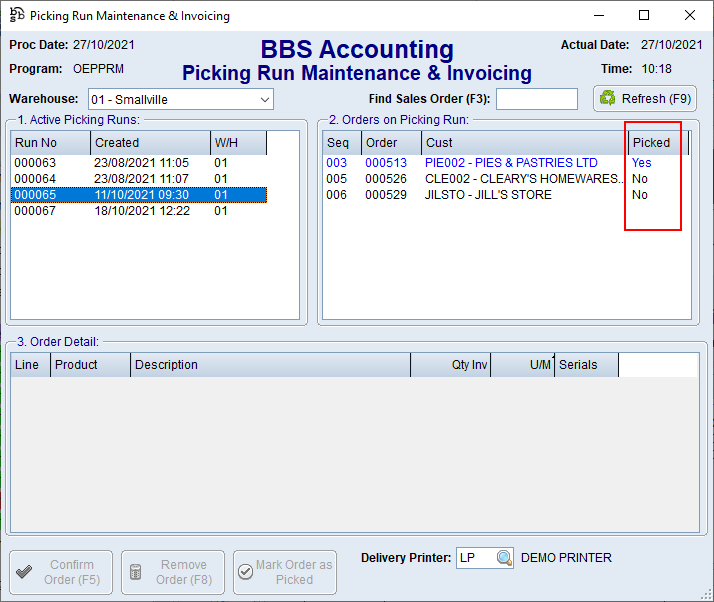Maximize the Picking Run Maintenance window
714x602 pixels.
pos(644,15)
